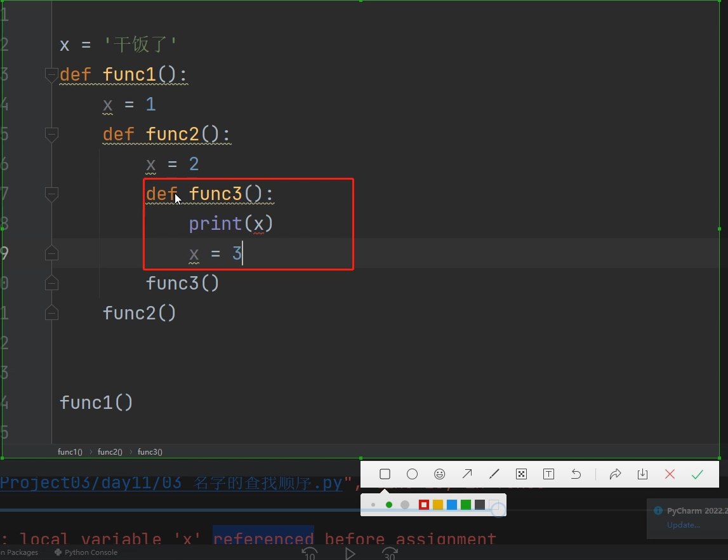
Task: Choose the medium green stroke size dot
Action: pos(389,505)
